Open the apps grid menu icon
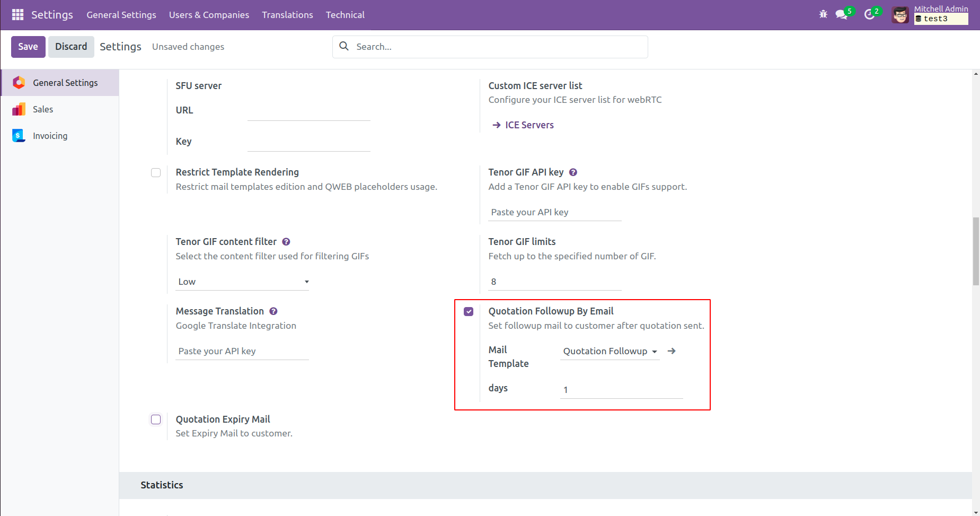Screen dimensions: 980x516 coord(17,15)
